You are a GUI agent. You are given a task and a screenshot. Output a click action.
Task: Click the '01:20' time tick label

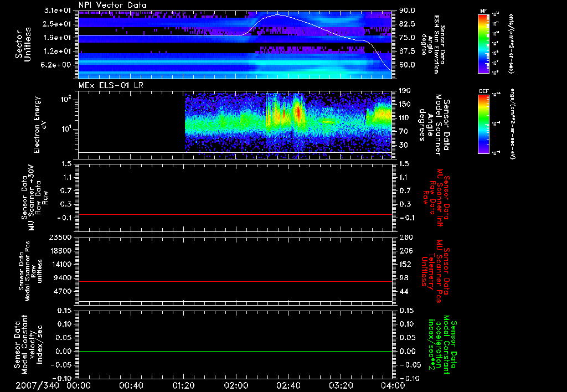point(183,385)
